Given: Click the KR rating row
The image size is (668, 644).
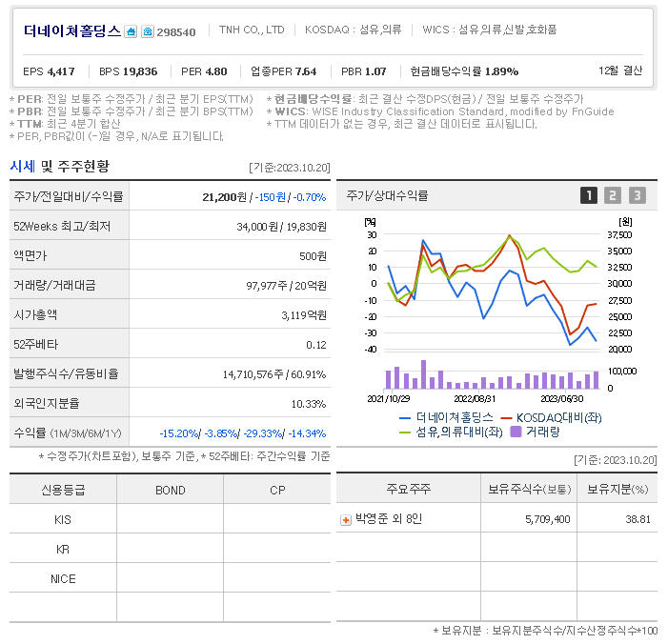Looking at the screenshot, I should pos(170,549).
